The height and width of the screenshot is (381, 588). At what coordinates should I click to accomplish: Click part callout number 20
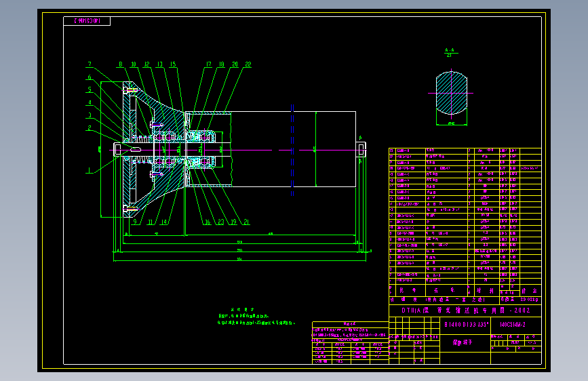[x=235, y=64]
